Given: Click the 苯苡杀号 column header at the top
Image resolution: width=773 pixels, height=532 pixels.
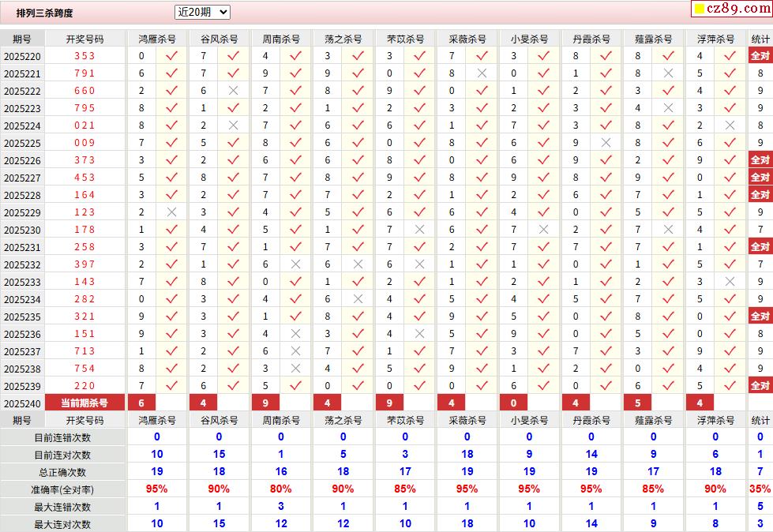Looking at the screenshot, I should (405, 39).
